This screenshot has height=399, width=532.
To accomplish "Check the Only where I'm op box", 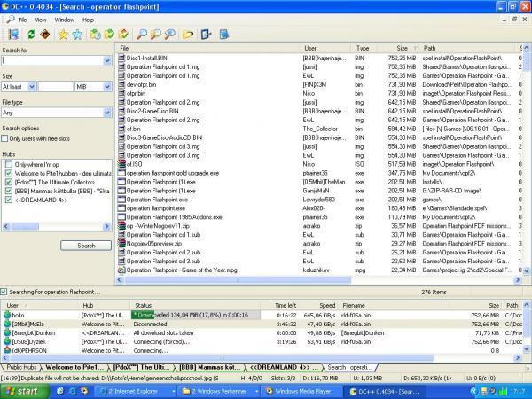I will point(9,164).
